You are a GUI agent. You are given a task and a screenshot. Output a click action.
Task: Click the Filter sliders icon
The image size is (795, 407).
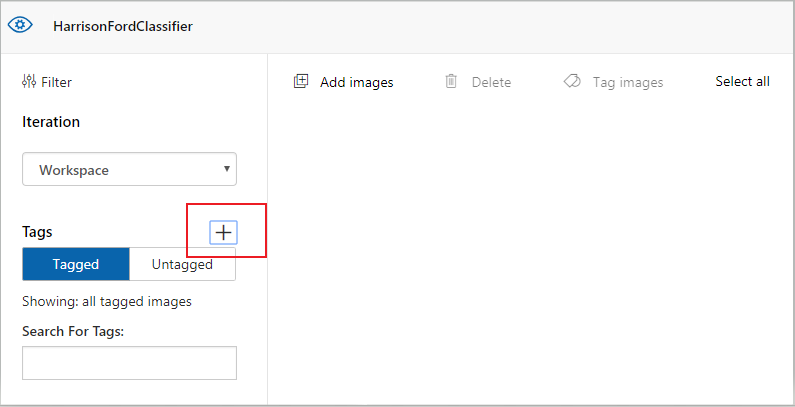[29, 82]
